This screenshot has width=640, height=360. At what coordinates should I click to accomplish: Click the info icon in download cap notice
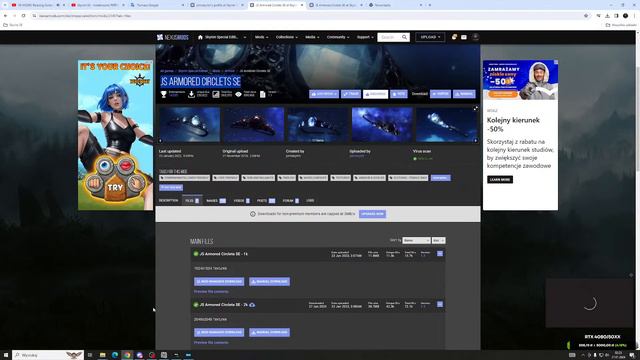pyautogui.click(x=253, y=214)
